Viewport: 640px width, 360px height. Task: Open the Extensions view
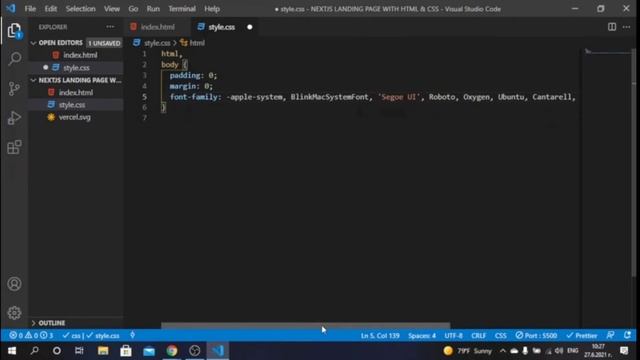click(x=14, y=147)
